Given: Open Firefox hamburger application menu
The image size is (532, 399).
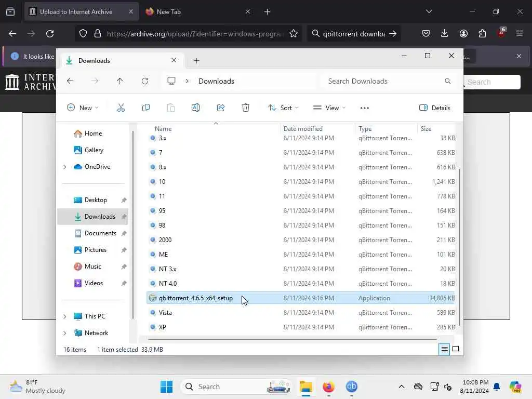Looking at the screenshot, I should 520,33.
